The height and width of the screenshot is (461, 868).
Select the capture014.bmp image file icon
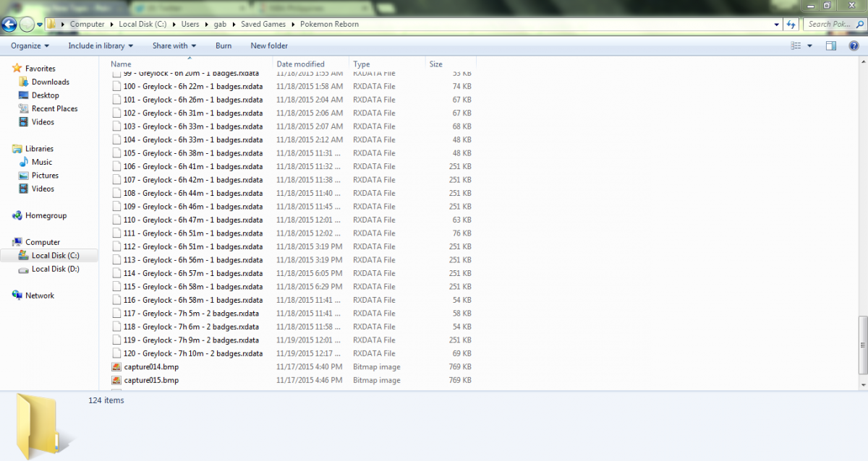pyautogui.click(x=116, y=367)
